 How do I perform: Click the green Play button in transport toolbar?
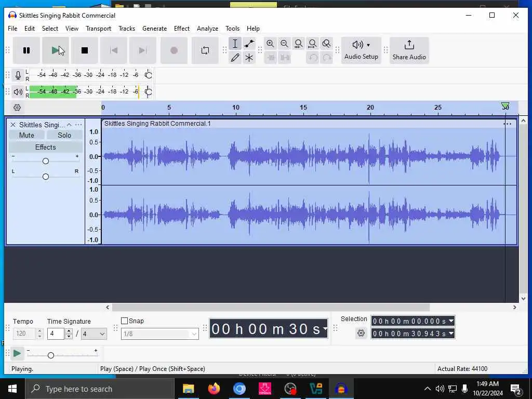coord(55,50)
